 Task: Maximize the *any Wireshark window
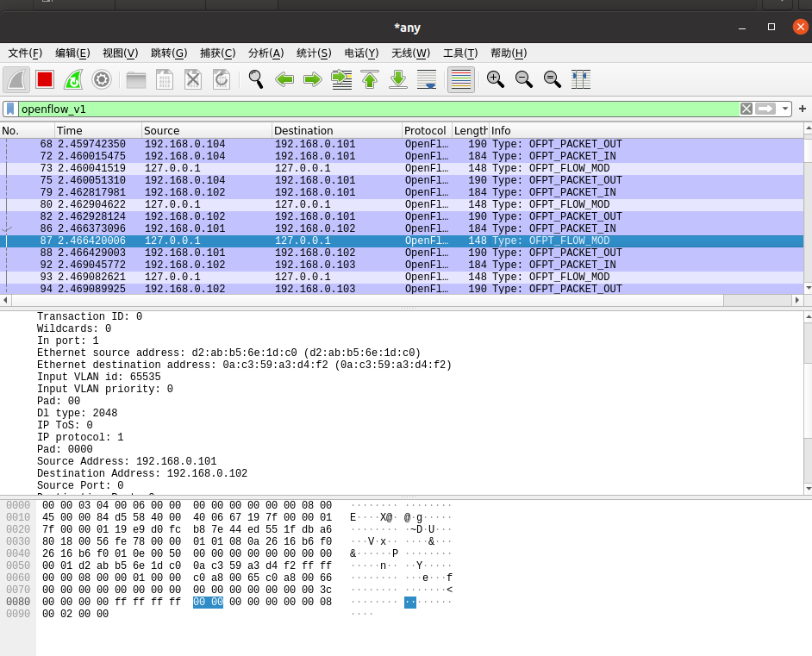tap(771, 27)
